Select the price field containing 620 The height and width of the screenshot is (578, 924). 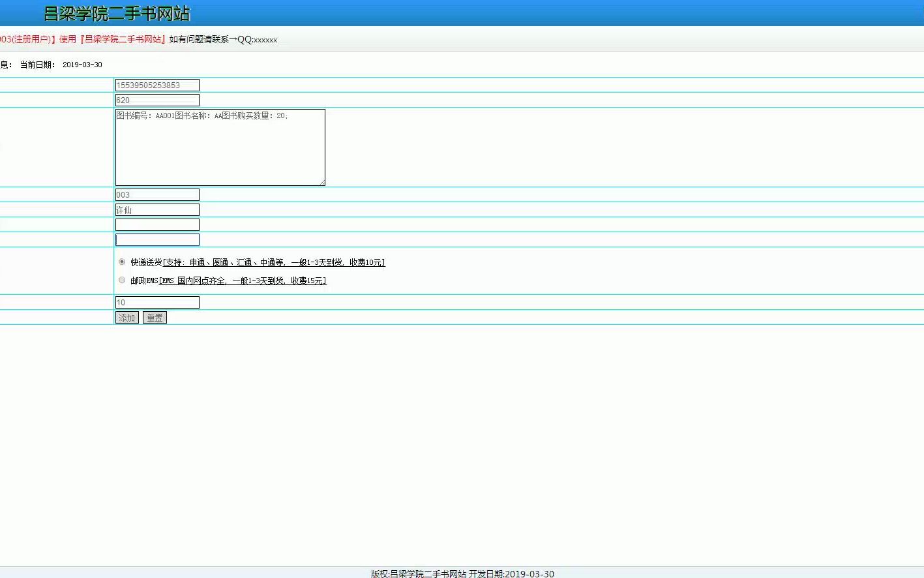pos(156,100)
